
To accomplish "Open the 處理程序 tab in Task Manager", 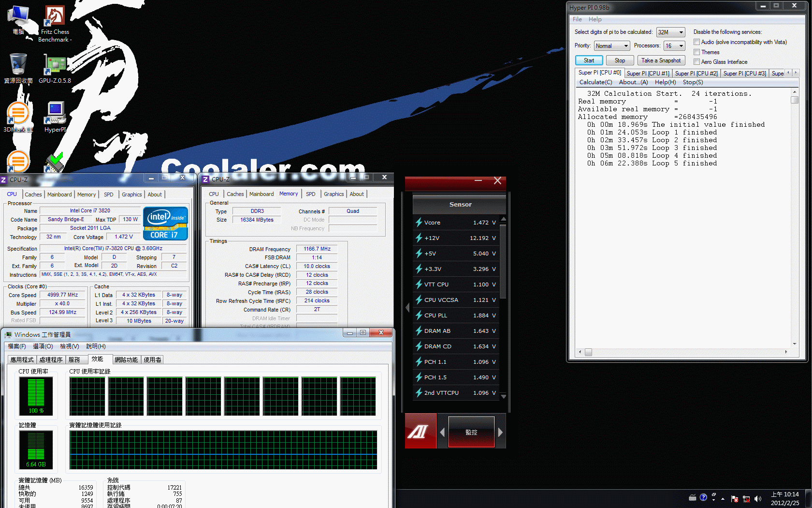I will point(51,359).
